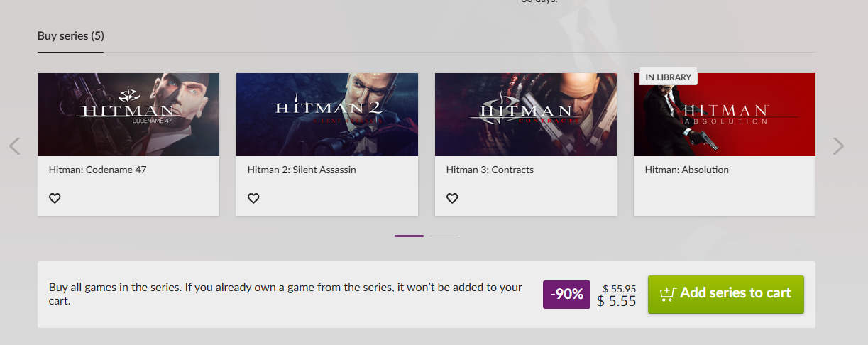This screenshot has height=345, width=868.
Task: Click the Hitman: Absolution title link
Action: point(687,170)
